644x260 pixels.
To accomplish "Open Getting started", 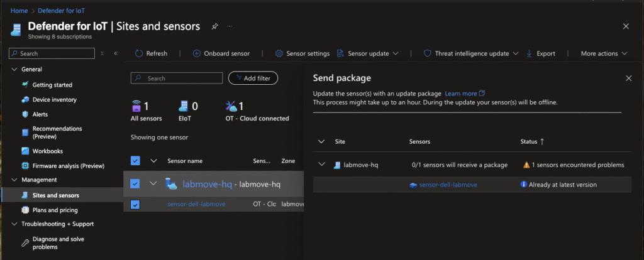I will pyautogui.click(x=52, y=85).
